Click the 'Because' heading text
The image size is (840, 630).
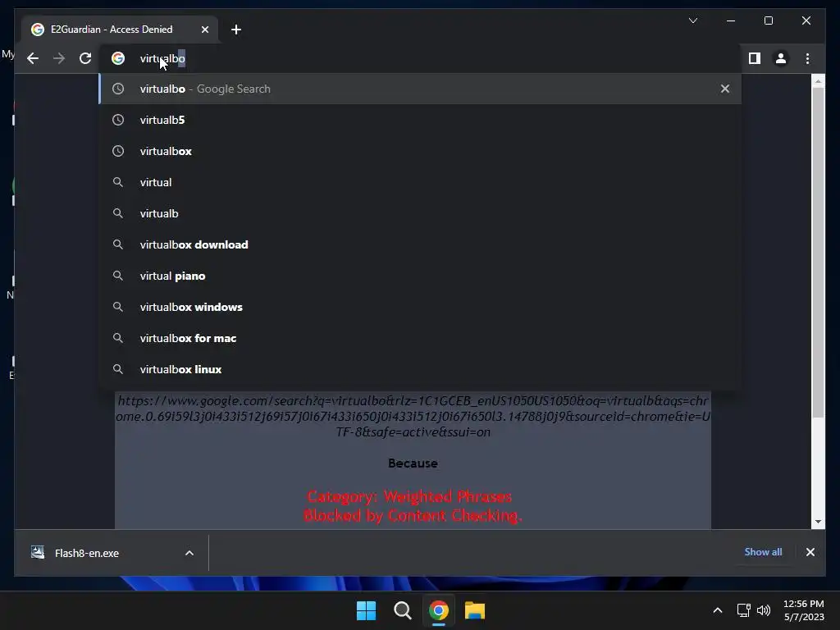413,463
